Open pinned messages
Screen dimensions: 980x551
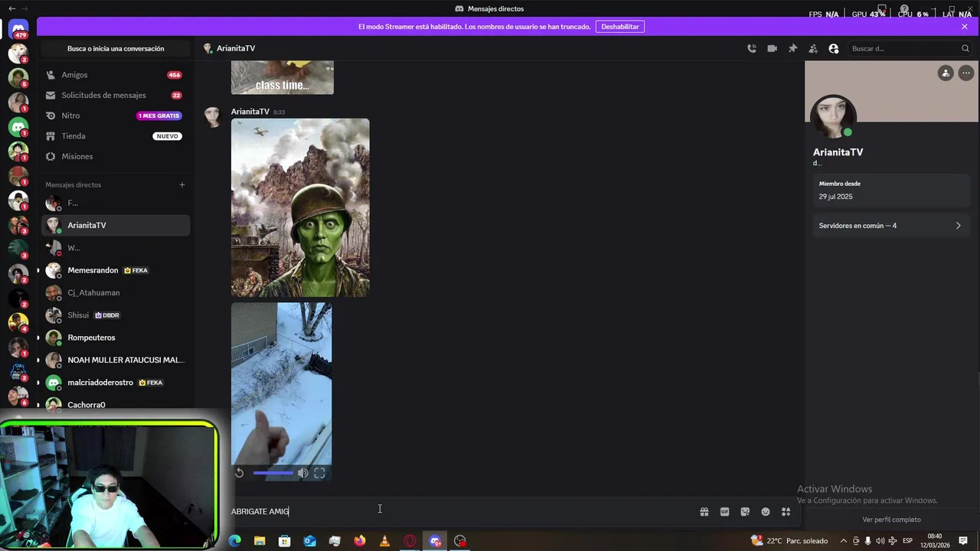[x=792, y=48]
